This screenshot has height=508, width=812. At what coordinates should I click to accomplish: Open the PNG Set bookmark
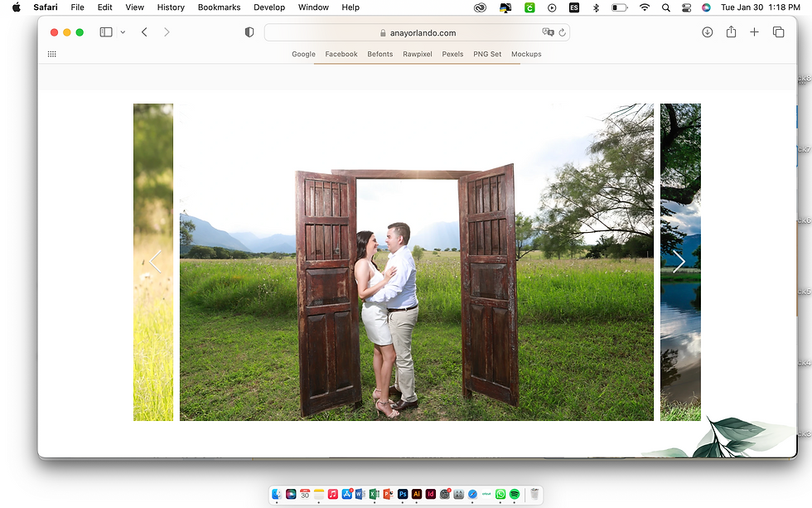[x=487, y=54]
